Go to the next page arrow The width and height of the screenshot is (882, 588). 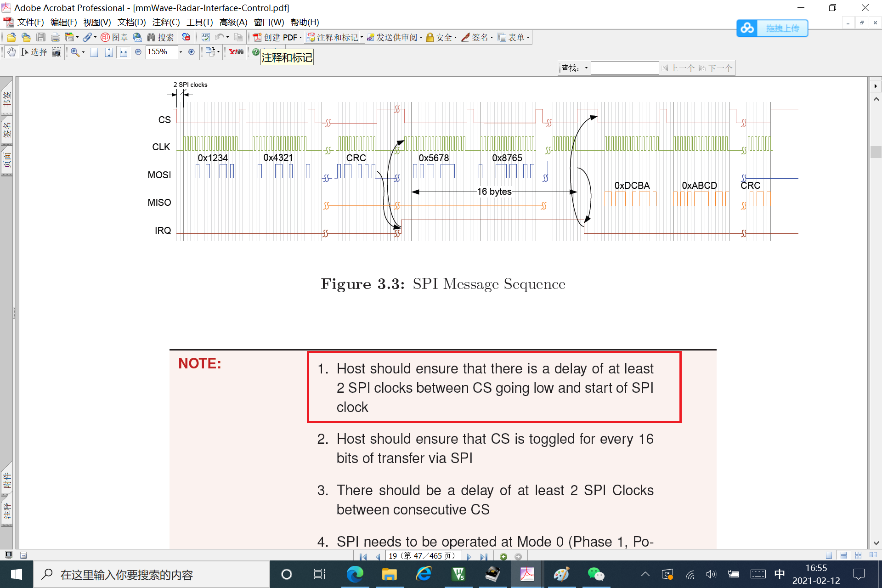tap(469, 556)
